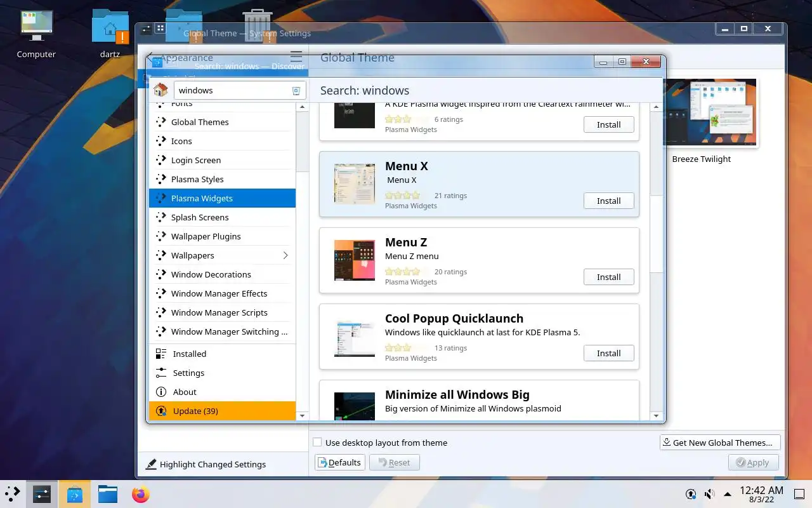The image size is (812, 508).
Task: Click the Icons category icon
Action: [161, 141]
